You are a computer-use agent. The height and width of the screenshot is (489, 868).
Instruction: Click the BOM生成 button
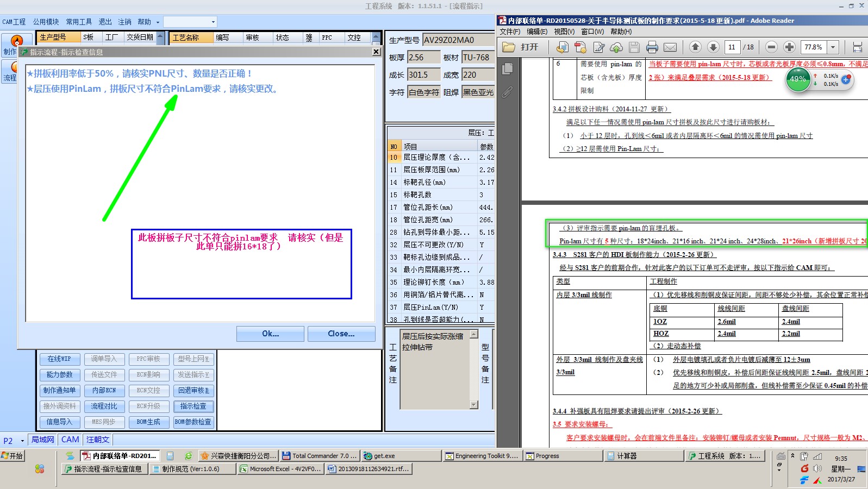[x=148, y=422]
